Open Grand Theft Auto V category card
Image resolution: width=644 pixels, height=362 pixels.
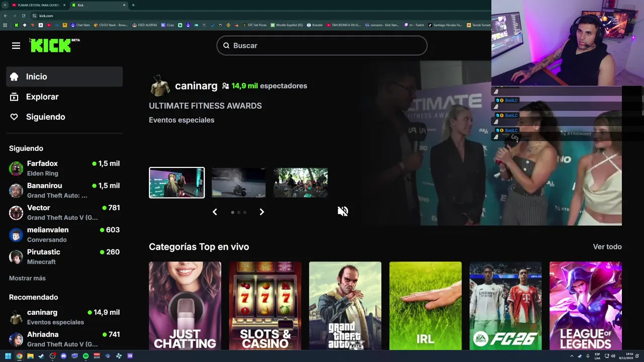click(345, 306)
